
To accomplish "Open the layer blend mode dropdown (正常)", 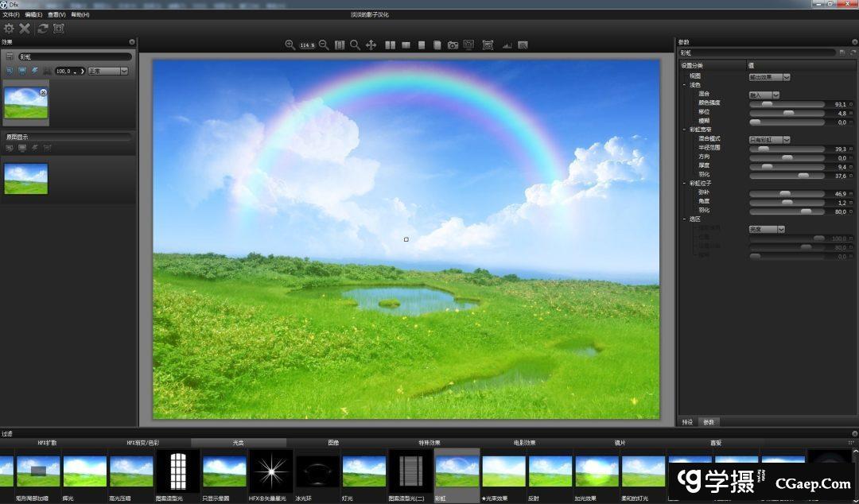I will click(108, 71).
